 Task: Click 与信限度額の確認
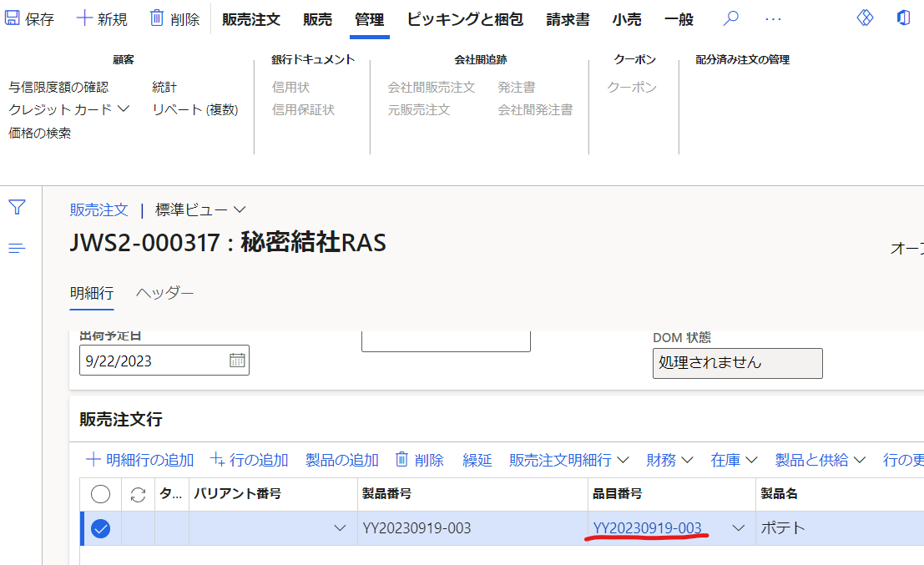tap(58, 87)
